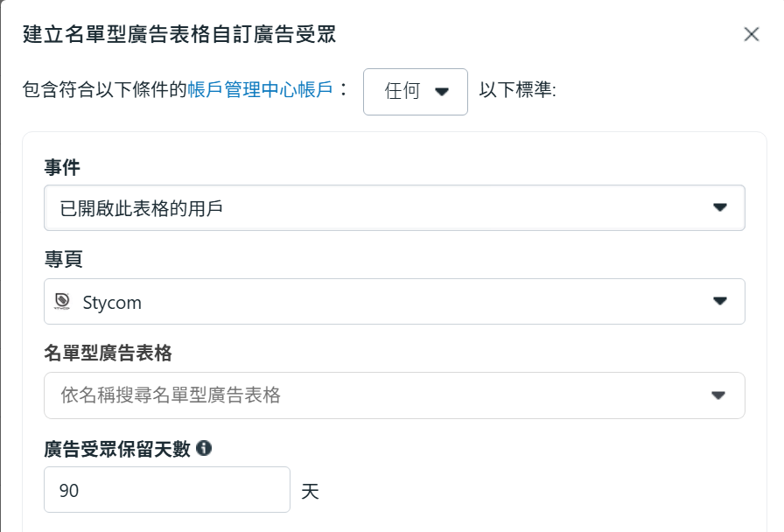
Task: Click the 天 unit label
Action: [x=310, y=491]
